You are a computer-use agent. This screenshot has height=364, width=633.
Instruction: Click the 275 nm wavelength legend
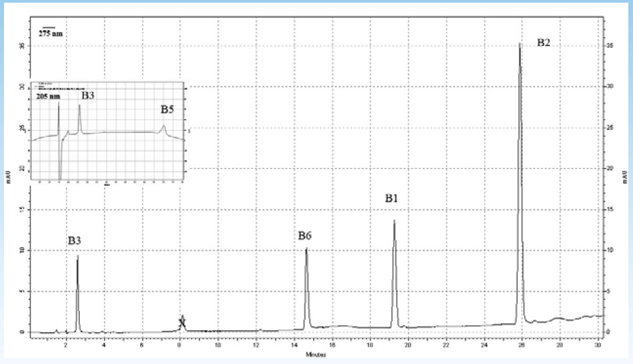(50, 33)
